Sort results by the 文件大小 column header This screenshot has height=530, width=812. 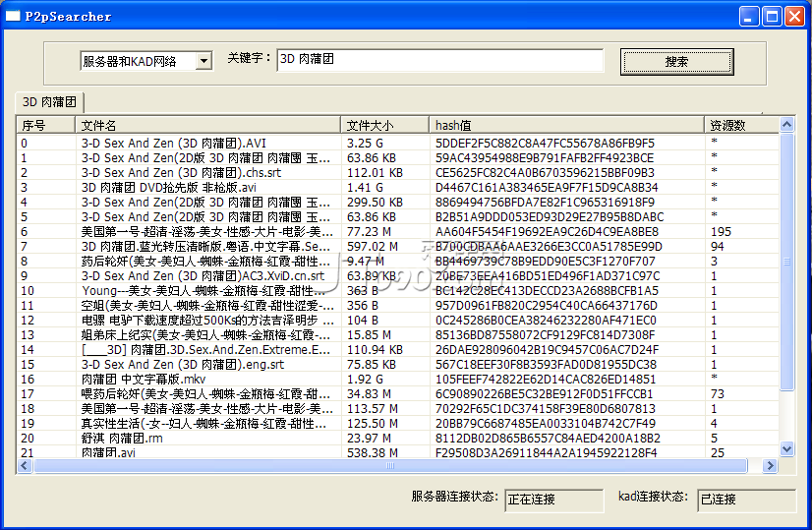point(385,125)
